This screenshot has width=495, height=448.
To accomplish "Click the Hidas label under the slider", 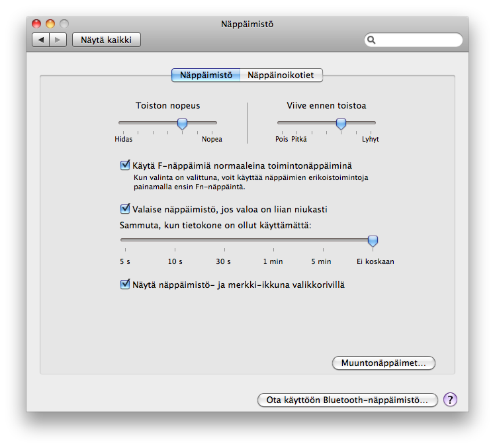I will point(124,139).
